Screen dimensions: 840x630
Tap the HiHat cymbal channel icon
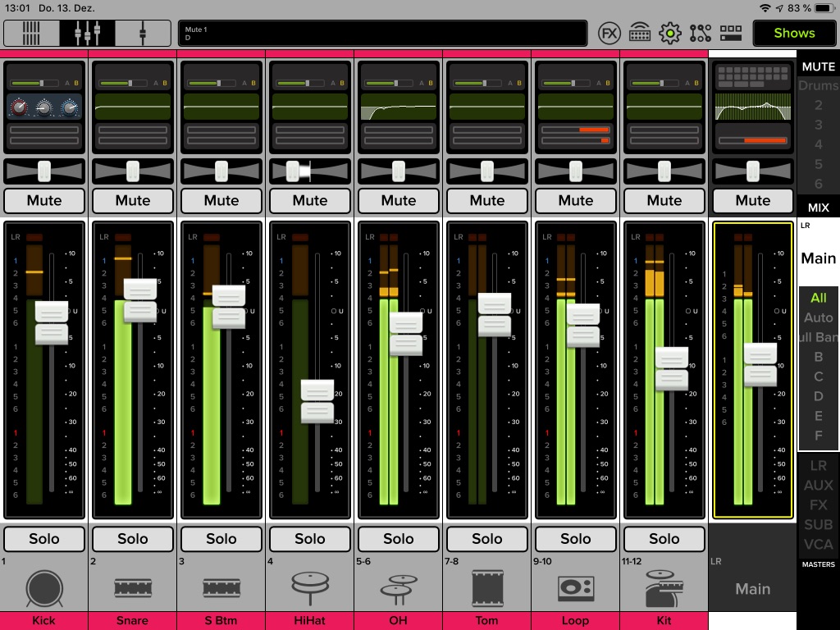(x=309, y=587)
